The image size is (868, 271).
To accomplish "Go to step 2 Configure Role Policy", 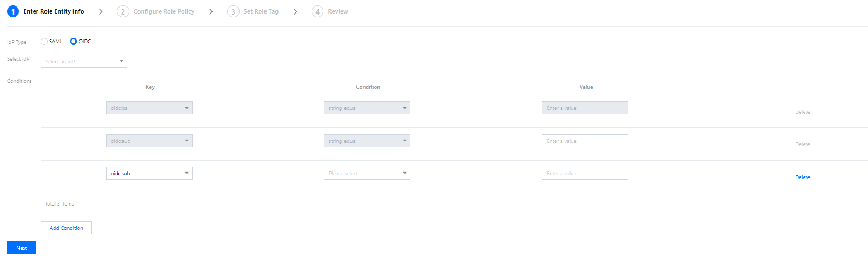I will coord(163,11).
